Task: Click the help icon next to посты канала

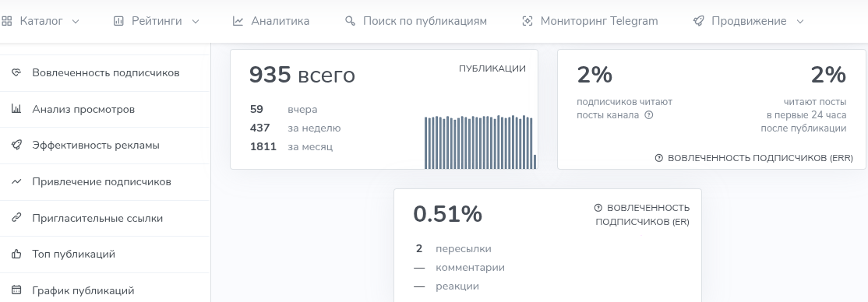Action: (649, 115)
